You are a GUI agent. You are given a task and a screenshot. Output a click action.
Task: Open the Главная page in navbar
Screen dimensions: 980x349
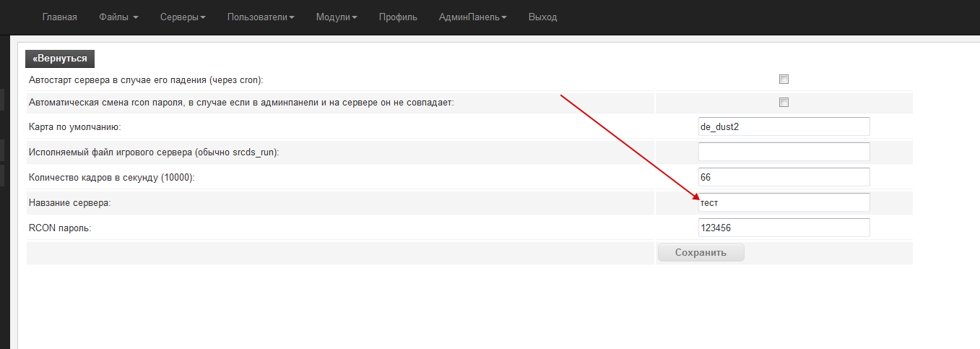point(59,17)
